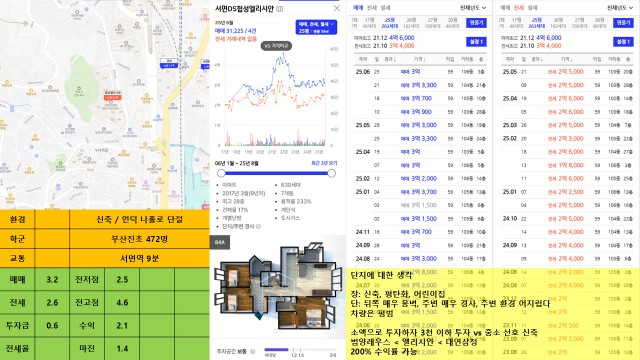Click 매매최고 4억 6,000 in middle panel
640x360 pixels.
384,38
